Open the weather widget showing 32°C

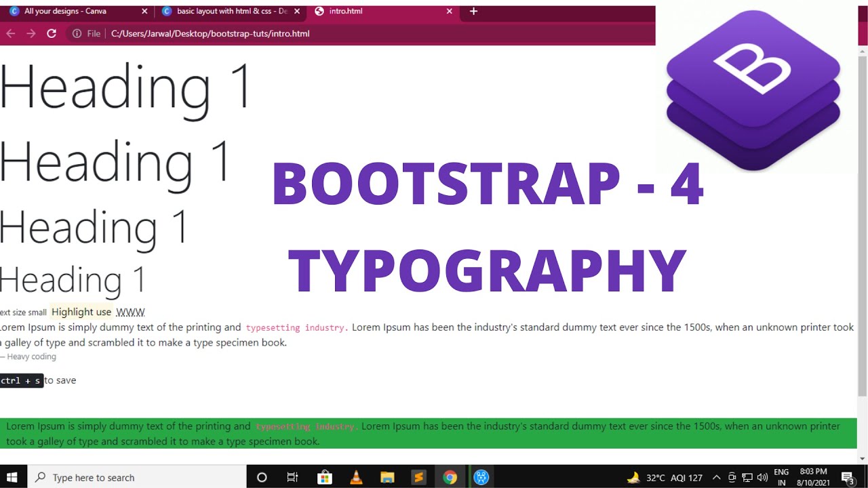[665, 478]
